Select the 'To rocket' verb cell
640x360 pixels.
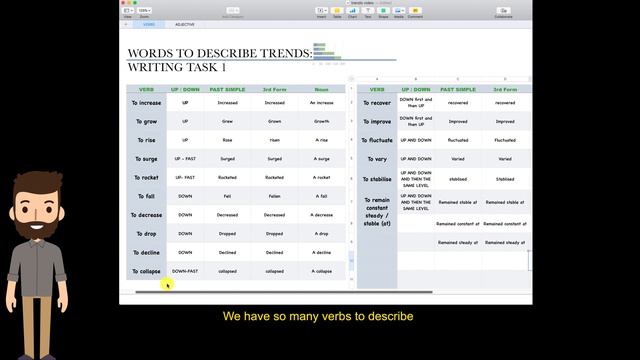tap(146, 178)
